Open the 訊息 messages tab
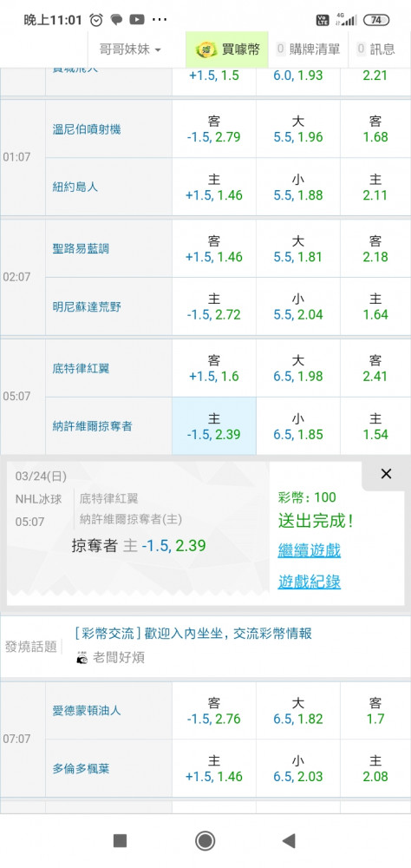The height and width of the screenshot is (868, 411). pos(376,49)
